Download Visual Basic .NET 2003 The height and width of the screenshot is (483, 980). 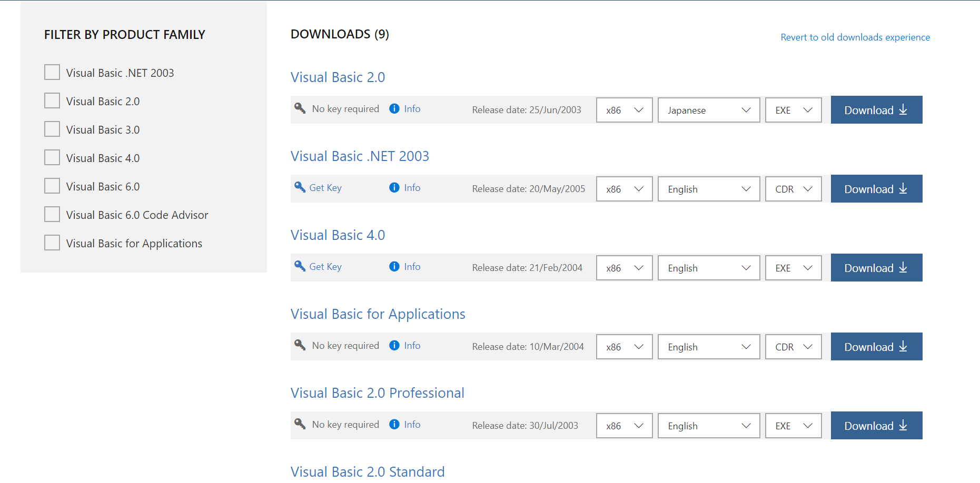(x=877, y=189)
